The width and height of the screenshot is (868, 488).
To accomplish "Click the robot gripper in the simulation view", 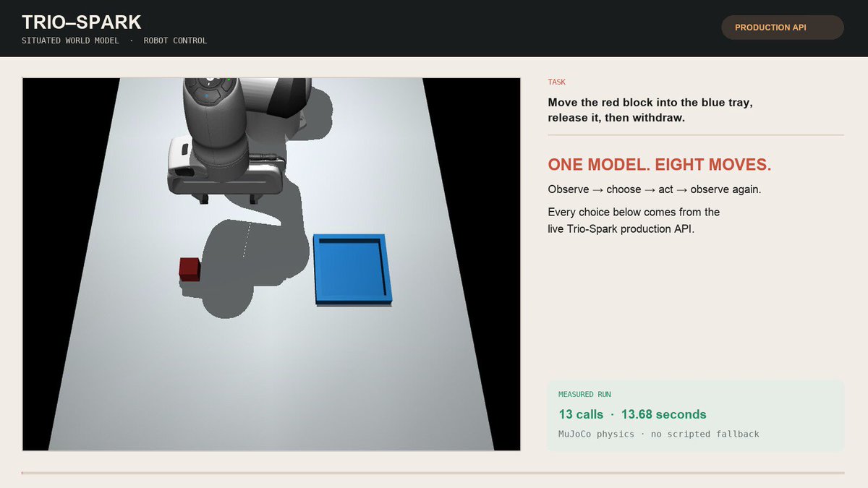I will (224, 170).
